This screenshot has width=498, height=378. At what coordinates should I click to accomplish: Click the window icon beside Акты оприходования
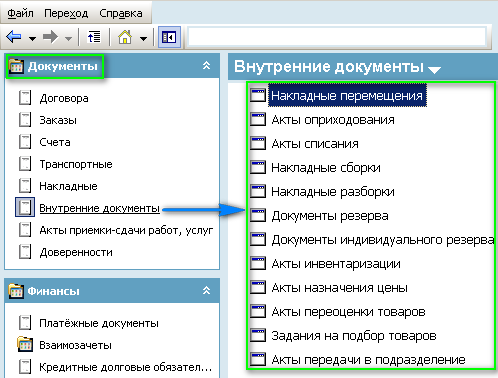(258, 119)
